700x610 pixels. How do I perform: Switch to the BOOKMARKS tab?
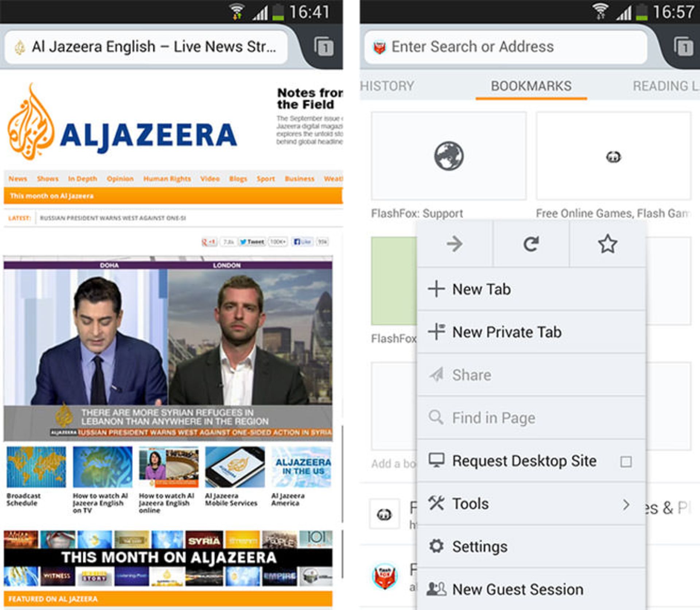coord(531,86)
